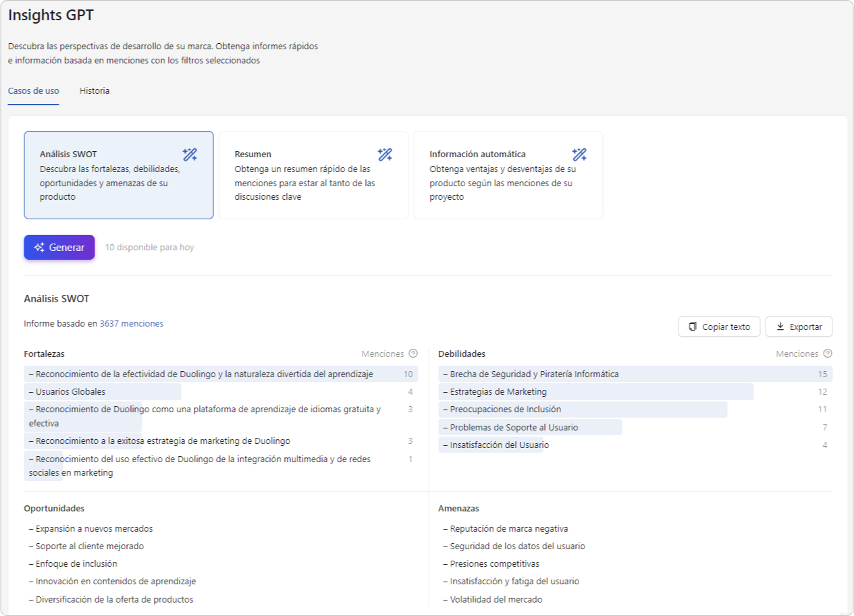
Task: Click Seguridad de los datos del usuario threat
Action: point(514,547)
